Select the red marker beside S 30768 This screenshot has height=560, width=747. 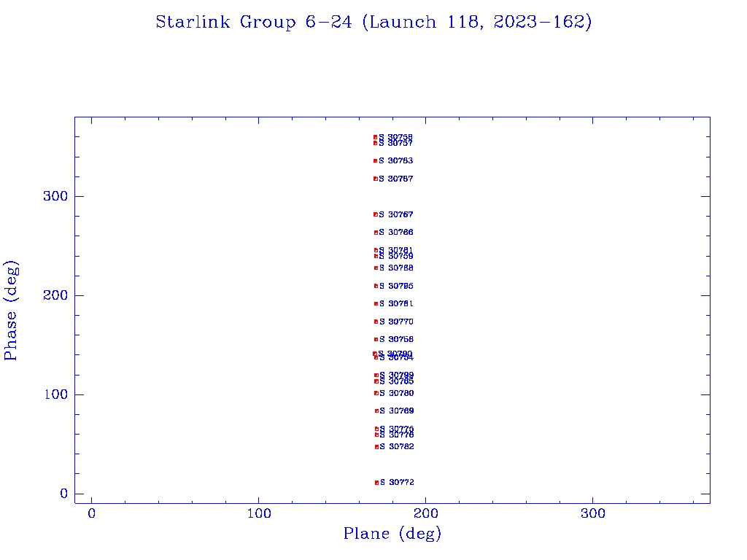coord(376,268)
